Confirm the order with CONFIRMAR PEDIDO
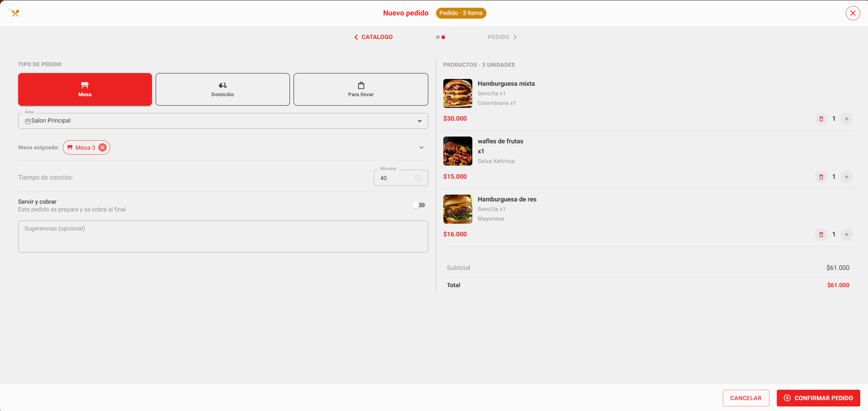The width and height of the screenshot is (868, 411). click(x=819, y=398)
